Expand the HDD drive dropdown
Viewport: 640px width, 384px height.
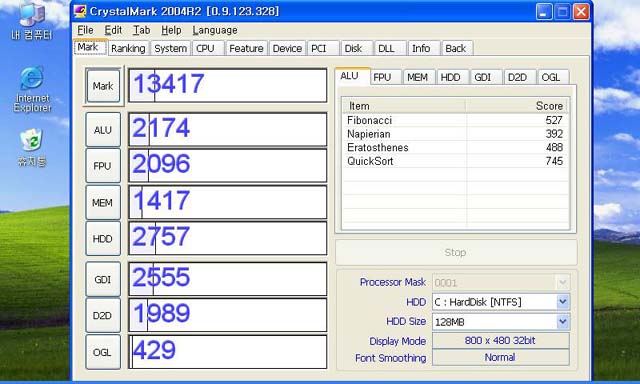coord(562,302)
